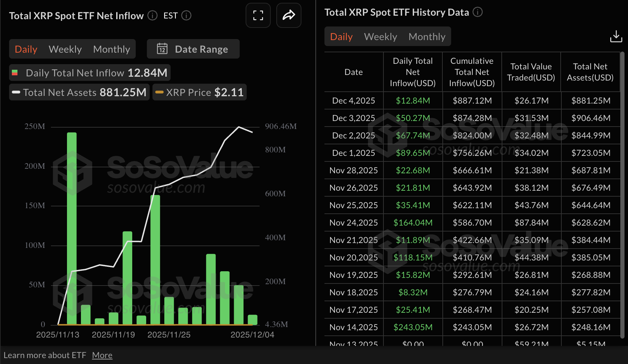The height and width of the screenshot is (364, 628).
Task: Click the download icon on the history table
Action: click(x=616, y=36)
